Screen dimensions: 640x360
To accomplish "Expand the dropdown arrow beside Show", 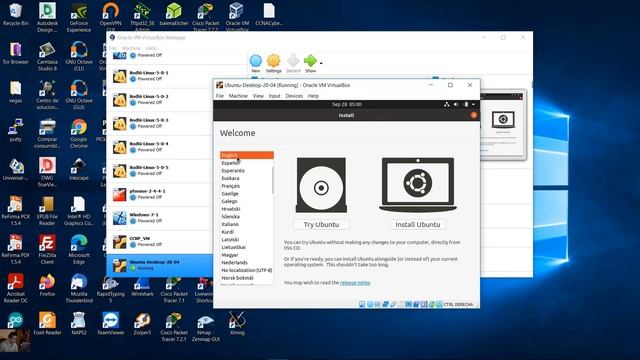I will [321, 63].
